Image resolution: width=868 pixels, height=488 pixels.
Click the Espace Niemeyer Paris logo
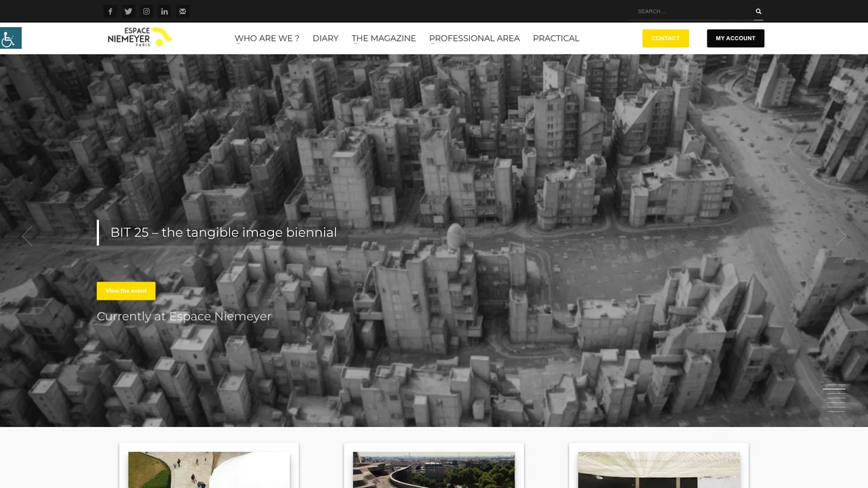[139, 37]
